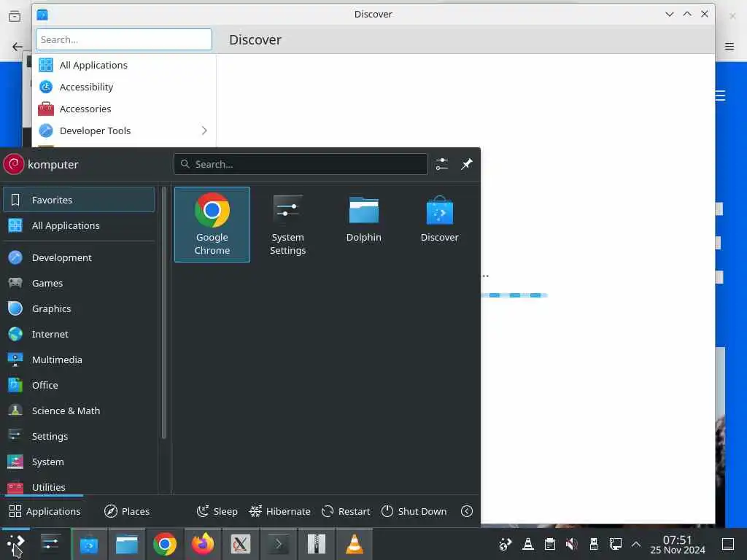Select Accessibility in Discover sidebar
The image size is (747, 560).
tap(124, 87)
